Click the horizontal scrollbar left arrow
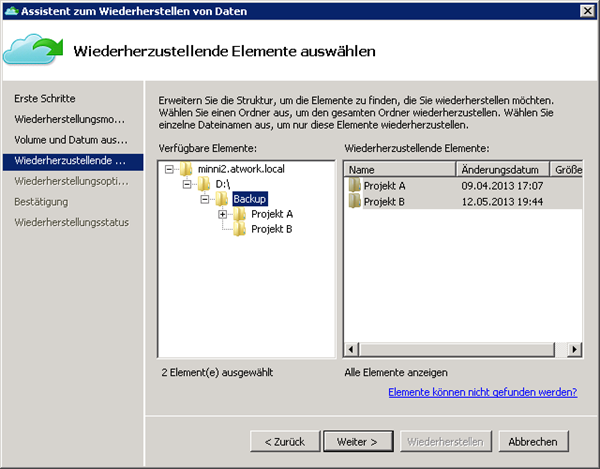Image resolution: width=600 pixels, height=469 pixels. 351,349
